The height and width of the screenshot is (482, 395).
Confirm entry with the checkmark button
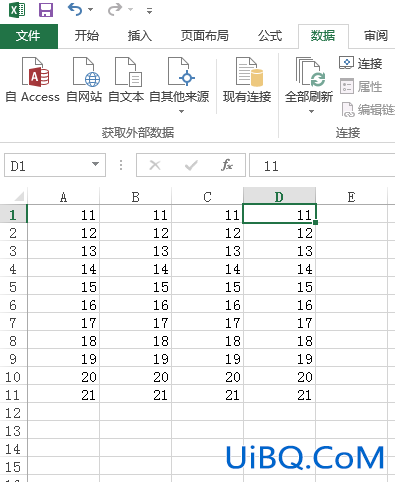[x=191, y=165]
